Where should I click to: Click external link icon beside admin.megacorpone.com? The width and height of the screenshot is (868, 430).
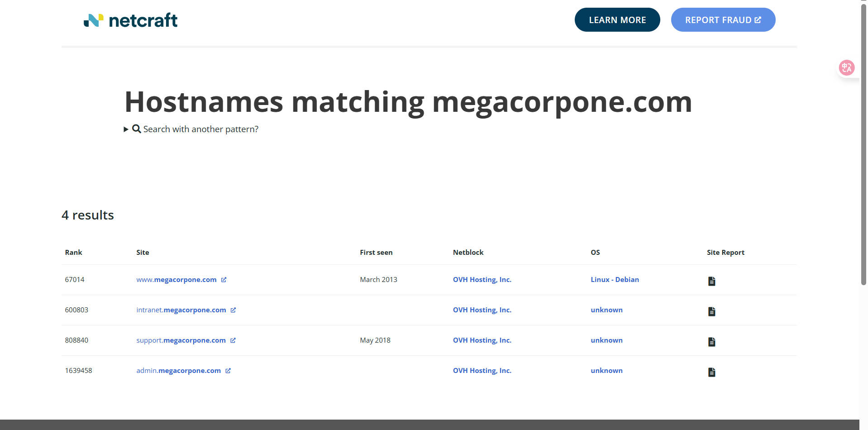(x=228, y=371)
